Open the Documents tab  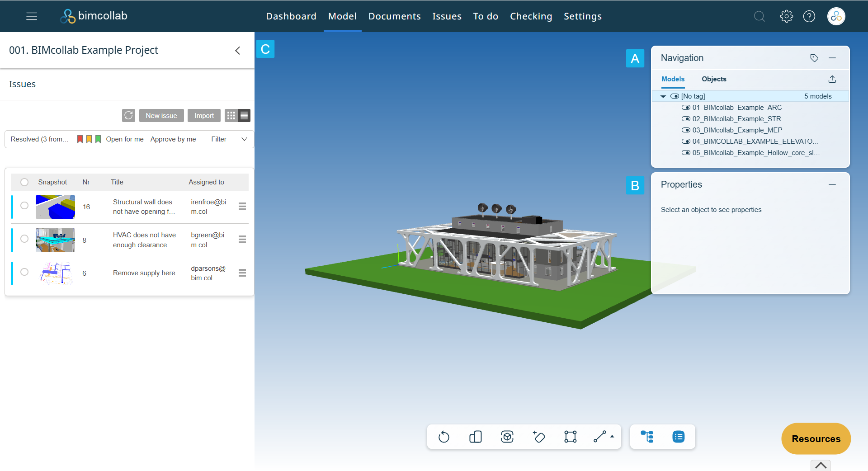tap(395, 16)
